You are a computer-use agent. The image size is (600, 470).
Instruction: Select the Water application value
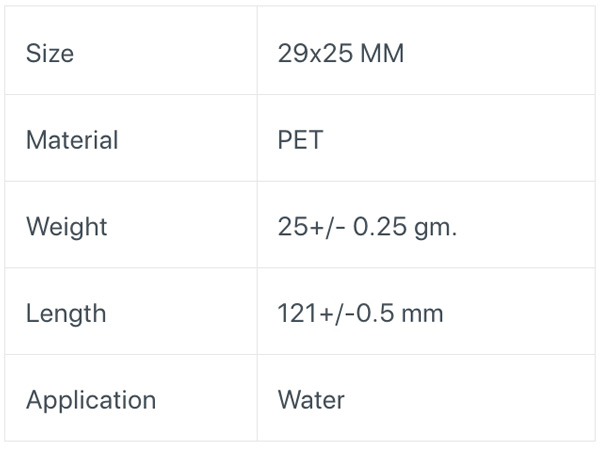[311, 400]
